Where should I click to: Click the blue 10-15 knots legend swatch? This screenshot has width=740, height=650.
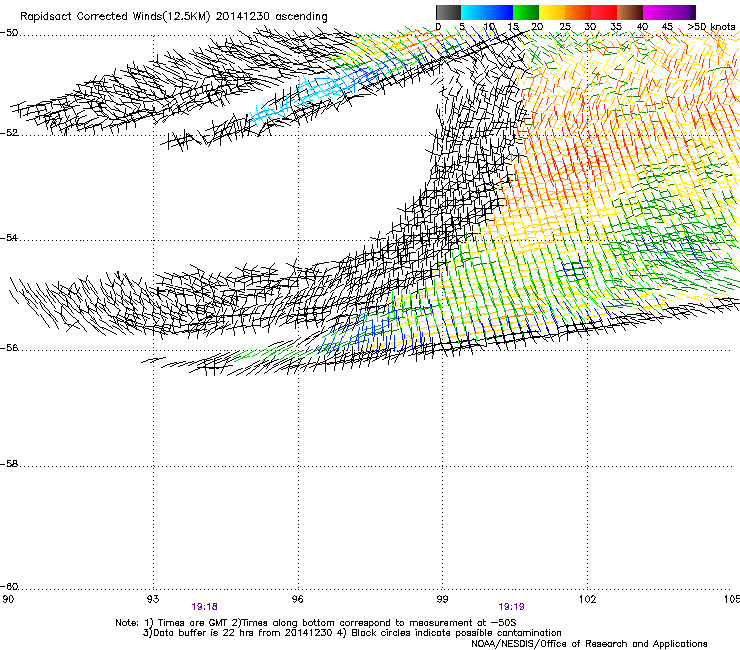click(500, 12)
